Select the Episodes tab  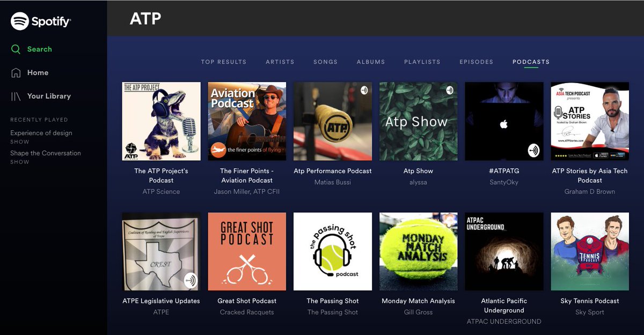point(476,62)
